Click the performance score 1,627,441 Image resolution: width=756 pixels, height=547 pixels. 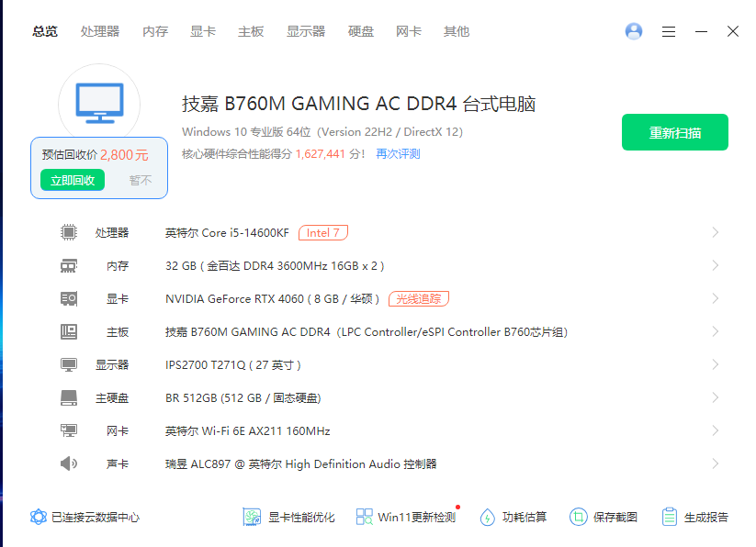pos(321,154)
